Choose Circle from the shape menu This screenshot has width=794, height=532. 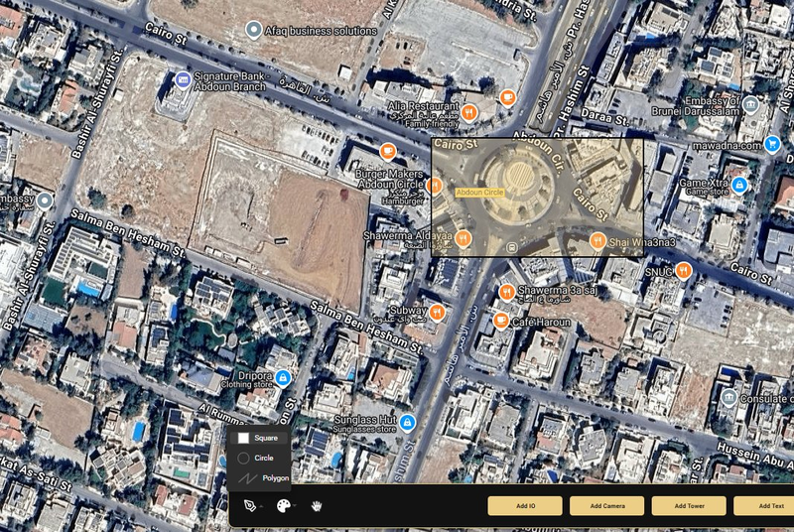(x=258, y=458)
